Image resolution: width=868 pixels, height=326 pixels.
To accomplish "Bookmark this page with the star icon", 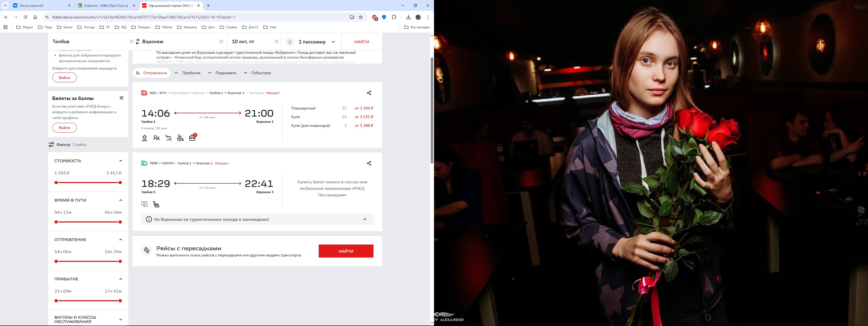I will (360, 17).
